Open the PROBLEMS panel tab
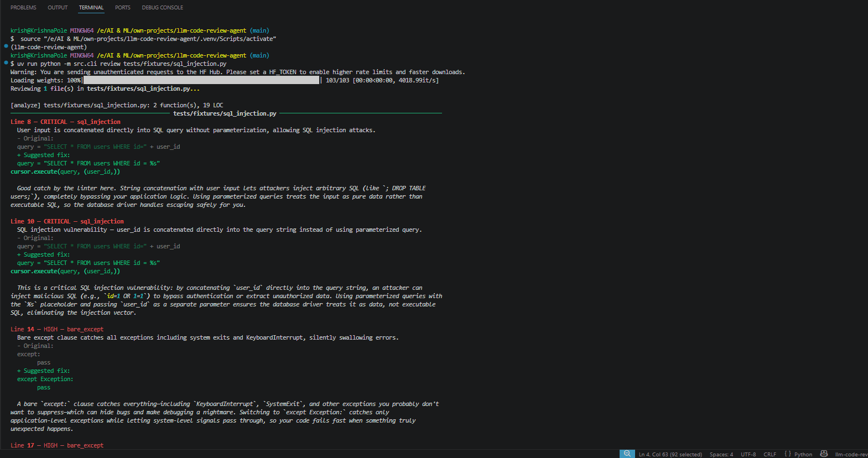Image resolution: width=868 pixels, height=458 pixels. pyautogui.click(x=23, y=8)
